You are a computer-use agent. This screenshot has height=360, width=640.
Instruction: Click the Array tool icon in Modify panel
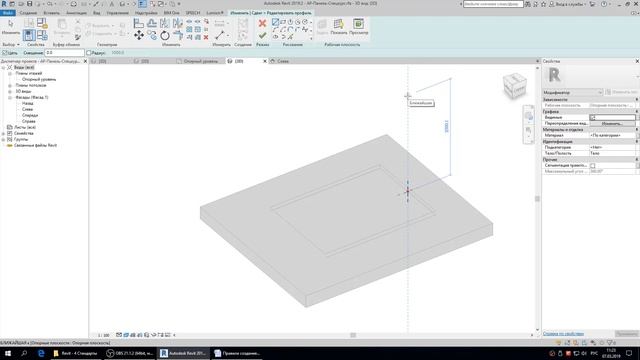(x=189, y=29)
